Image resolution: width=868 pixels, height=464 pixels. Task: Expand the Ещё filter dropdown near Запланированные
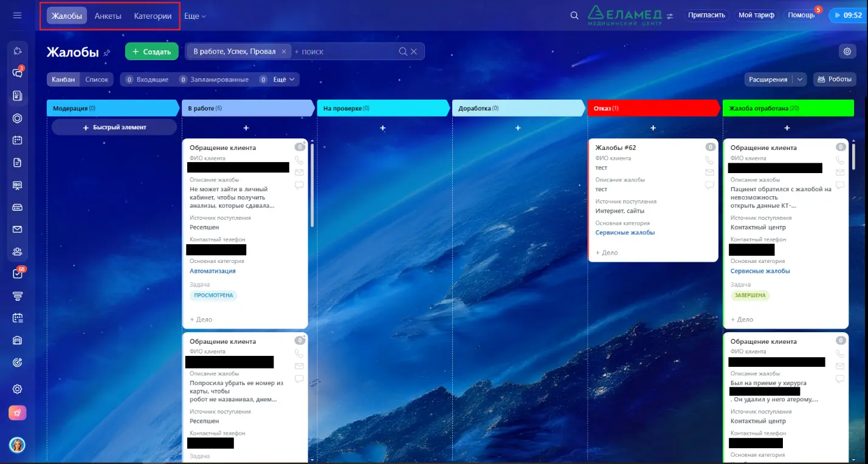click(279, 79)
